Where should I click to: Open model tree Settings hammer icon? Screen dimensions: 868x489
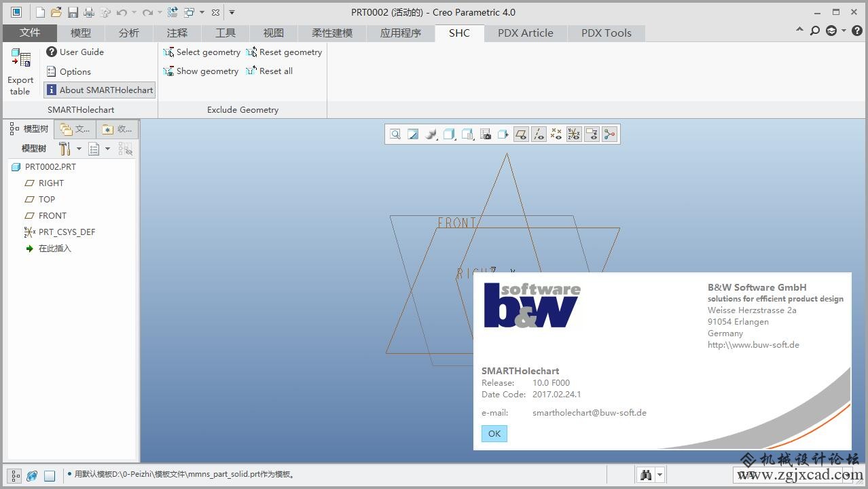coord(65,149)
